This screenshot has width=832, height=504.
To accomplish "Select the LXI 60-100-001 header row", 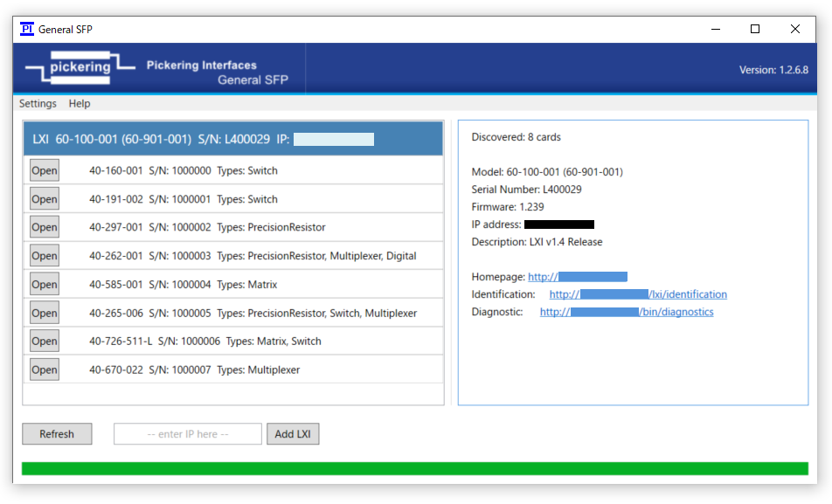I will click(233, 139).
